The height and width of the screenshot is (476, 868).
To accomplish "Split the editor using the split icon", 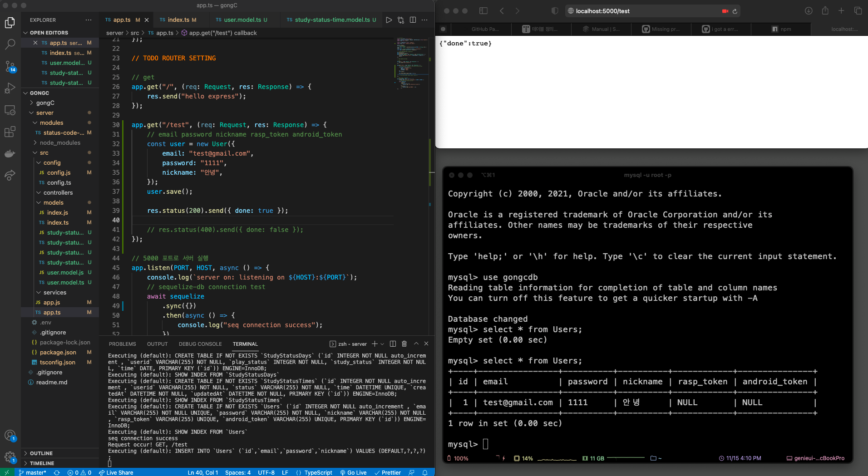I will point(413,20).
